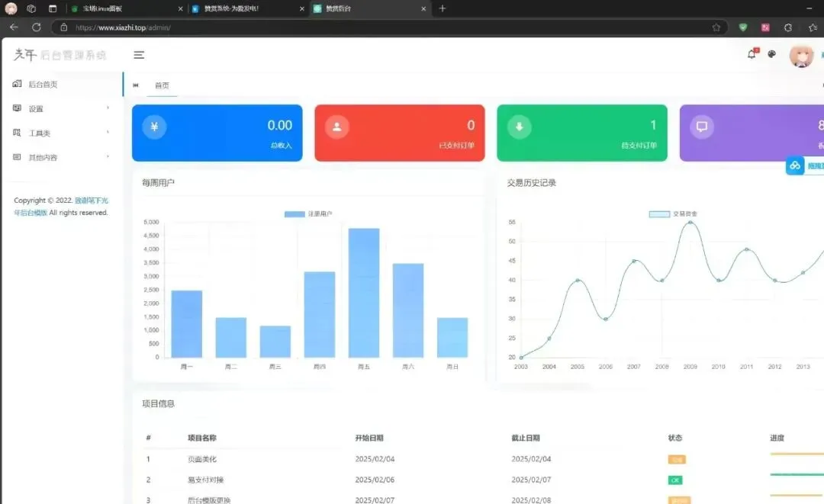Click the 其他内容 icon in the sidebar

(x=17, y=157)
